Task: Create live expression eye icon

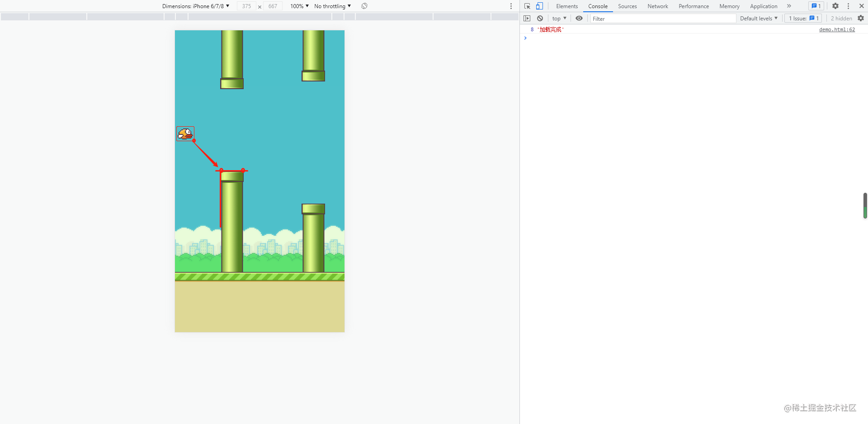Action: (579, 18)
